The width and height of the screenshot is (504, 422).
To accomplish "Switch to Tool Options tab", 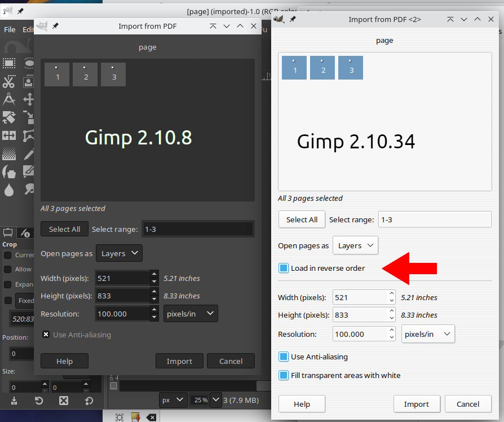I will coord(8,232).
